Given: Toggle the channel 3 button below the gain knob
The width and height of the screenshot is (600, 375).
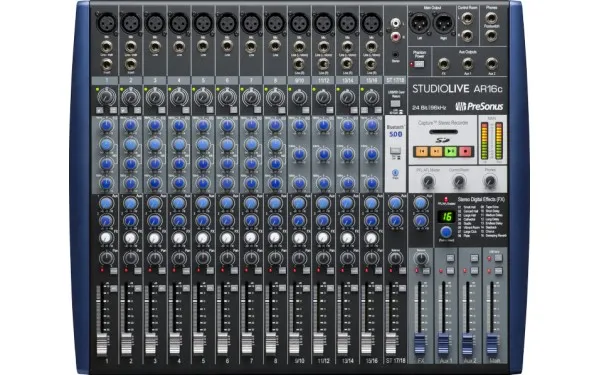Looking at the screenshot, I should [162, 110].
